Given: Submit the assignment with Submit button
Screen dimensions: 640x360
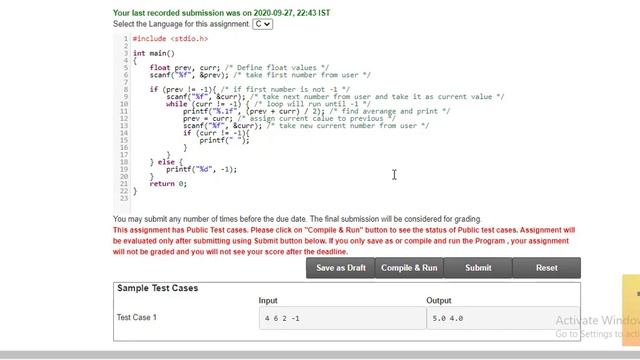Looking at the screenshot, I should pyautogui.click(x=478, y=268).
